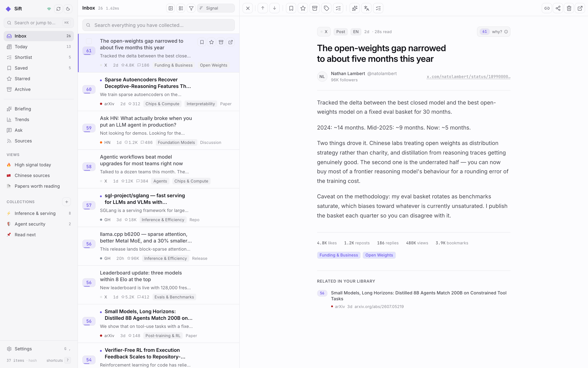
Task: Archive the open-weights gap list item
Action: click(x=221, y=42)
